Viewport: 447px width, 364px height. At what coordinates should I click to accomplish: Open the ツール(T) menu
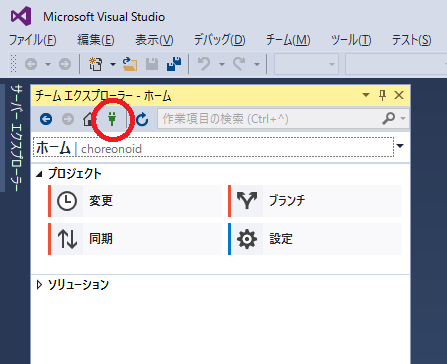351,40
